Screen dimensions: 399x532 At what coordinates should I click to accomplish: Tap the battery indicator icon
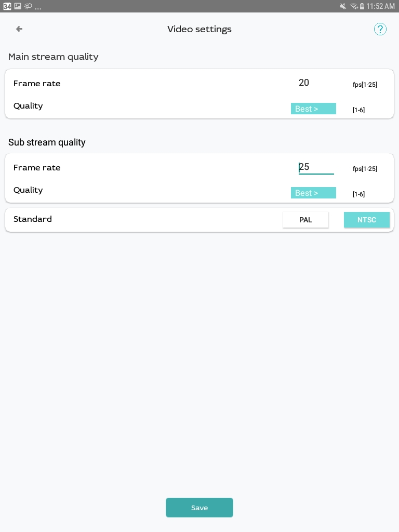(362, 6)
